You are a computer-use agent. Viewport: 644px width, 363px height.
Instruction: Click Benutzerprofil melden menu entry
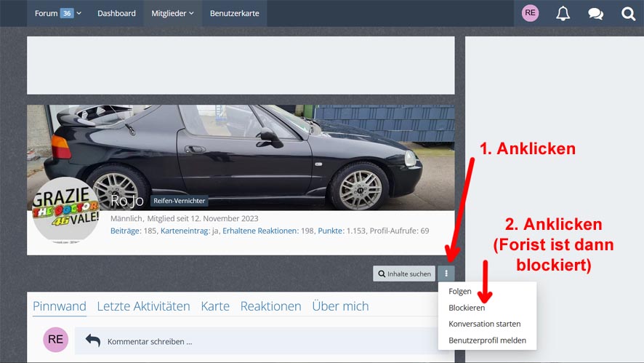click(x=487, y=340)
